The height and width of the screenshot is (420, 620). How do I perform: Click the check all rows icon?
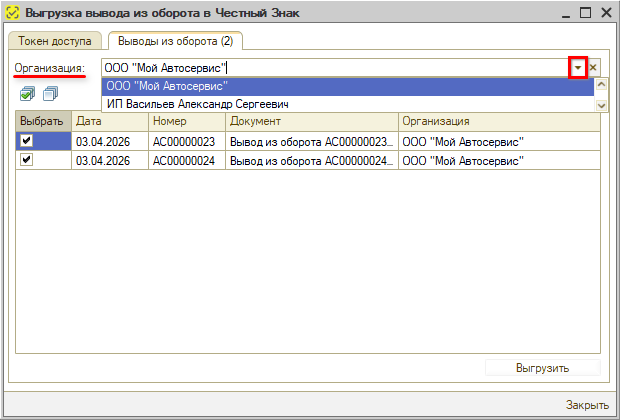28,94
